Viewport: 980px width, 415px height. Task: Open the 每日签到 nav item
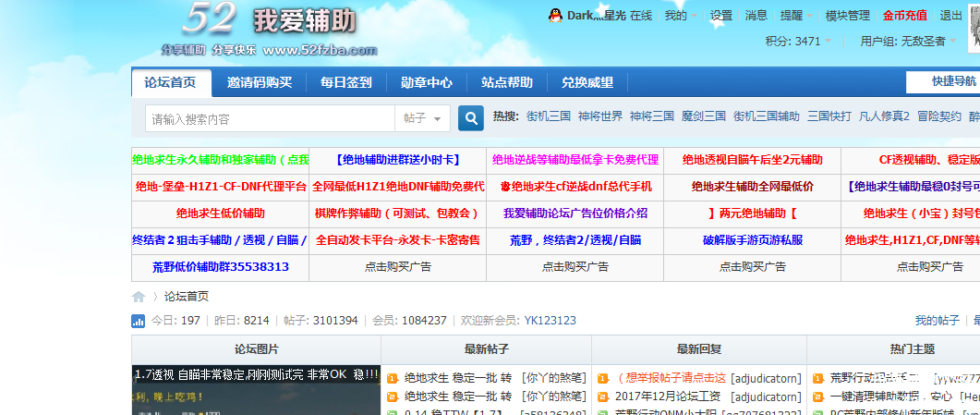346,82
